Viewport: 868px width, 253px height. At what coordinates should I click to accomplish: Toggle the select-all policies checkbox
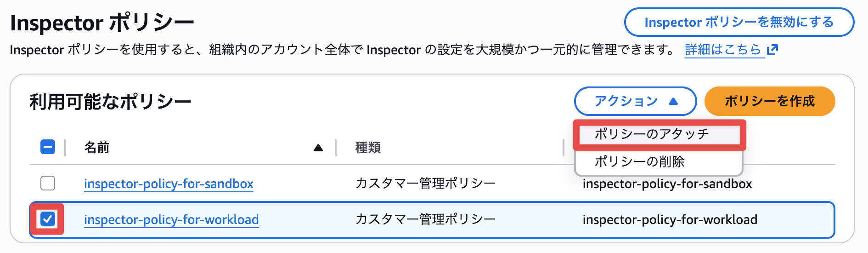click(48, 147)
